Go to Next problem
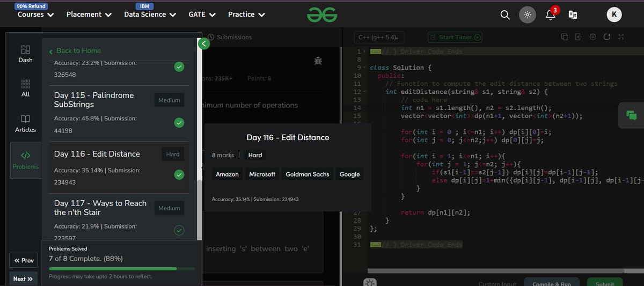Viewport: 644px width, 286px height. [24, 279]
